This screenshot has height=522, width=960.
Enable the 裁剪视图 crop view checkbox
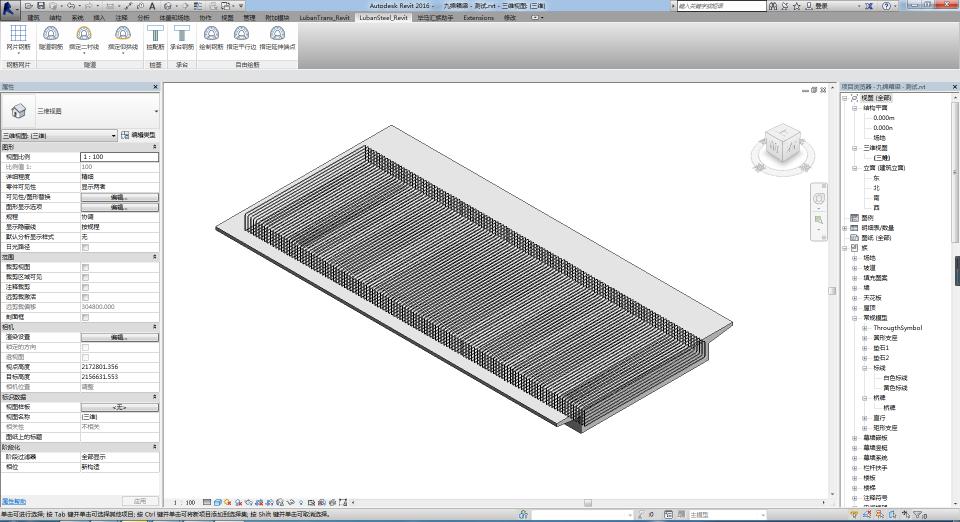click(x=85, y=267)
